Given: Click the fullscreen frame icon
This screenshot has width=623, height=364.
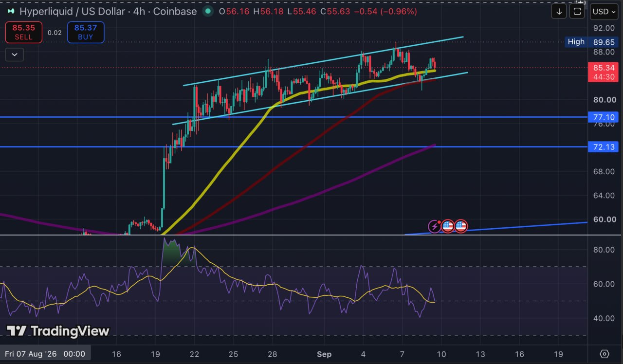Looking at the screenshot, I should click(578, 12).
